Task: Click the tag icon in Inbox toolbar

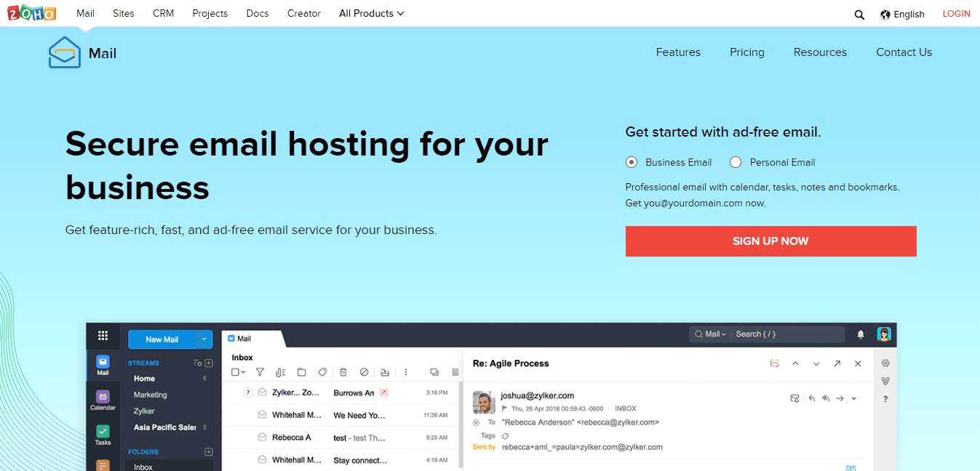Action: (322, 372)
